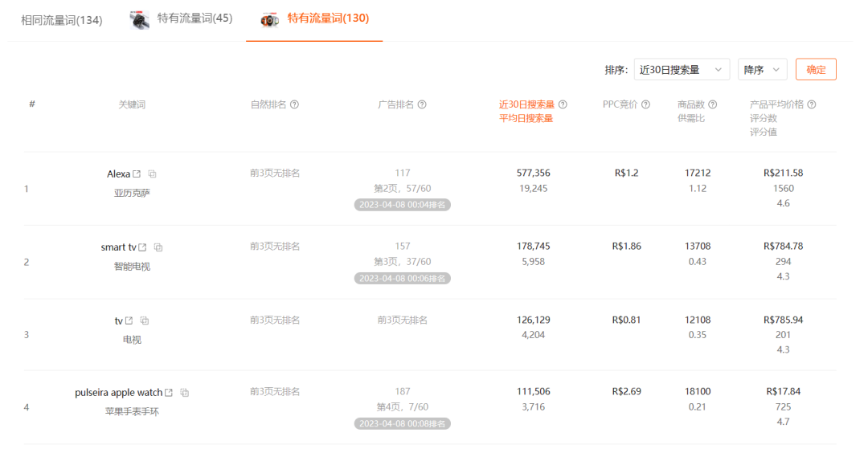Image resolution: width=868 pixels, height=449 pixels.
Task: Open the 近30日搜索量 sort field dropdown
Action: tap(682, 70)
